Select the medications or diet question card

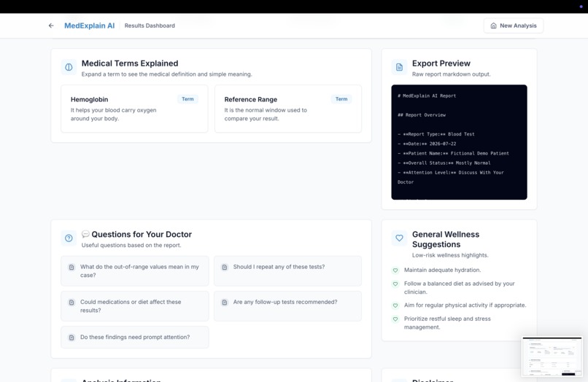(135, 306)
